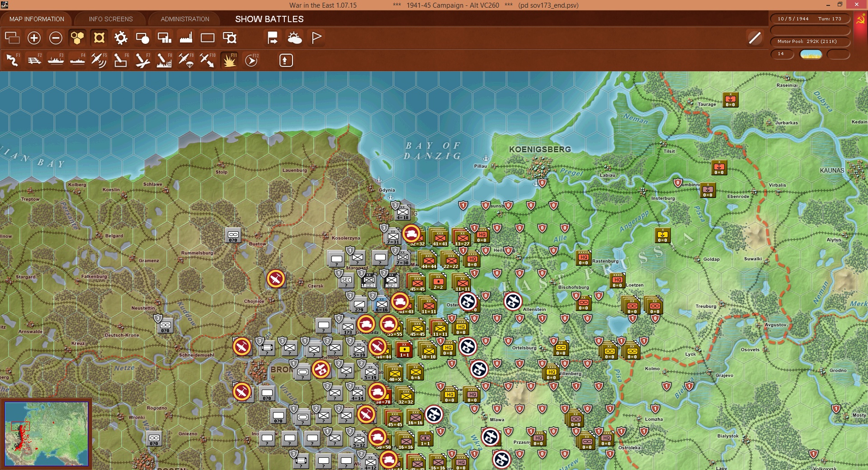Select the SEC security unit counter
This screenshot has width=868, height=470.
[346, 280]
